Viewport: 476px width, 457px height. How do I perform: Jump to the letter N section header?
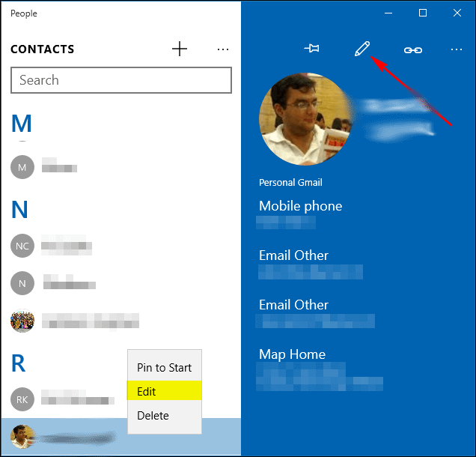pyautogui.click(x=19, y=209)
